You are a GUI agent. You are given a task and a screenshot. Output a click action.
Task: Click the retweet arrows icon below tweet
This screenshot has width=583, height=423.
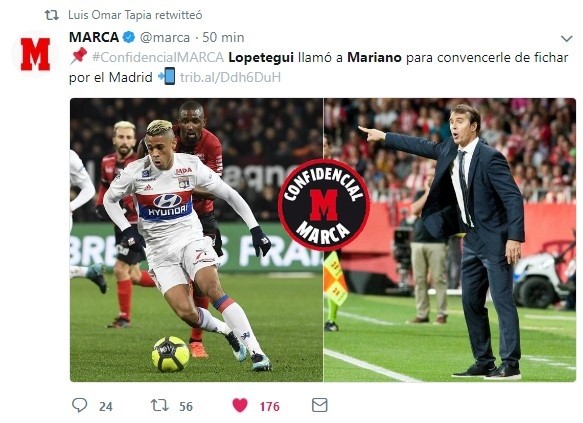(x=160, y=405)
